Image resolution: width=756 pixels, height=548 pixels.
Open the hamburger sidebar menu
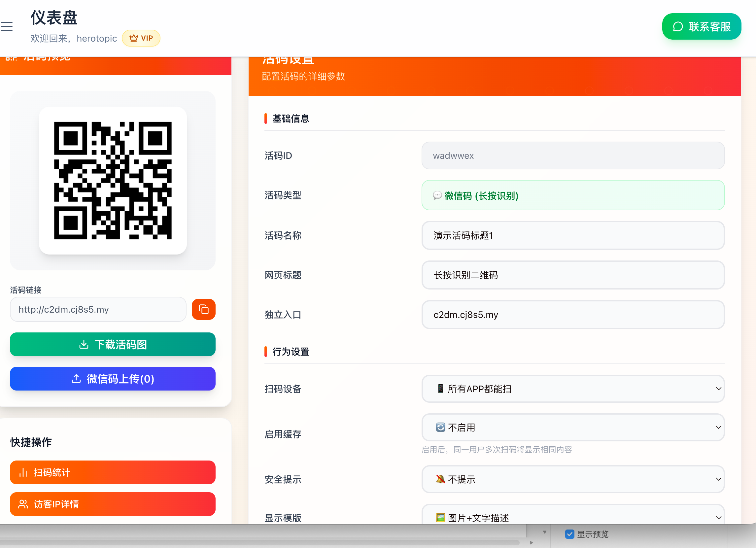[7, 26]
